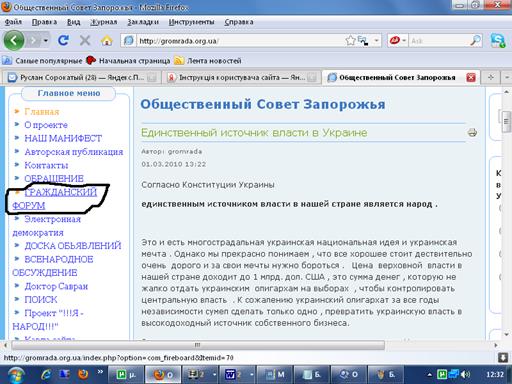The height and width of the screenshot is (384, 512).
Task: Expand the address bar URL dropdown
Action: [376, 41]
